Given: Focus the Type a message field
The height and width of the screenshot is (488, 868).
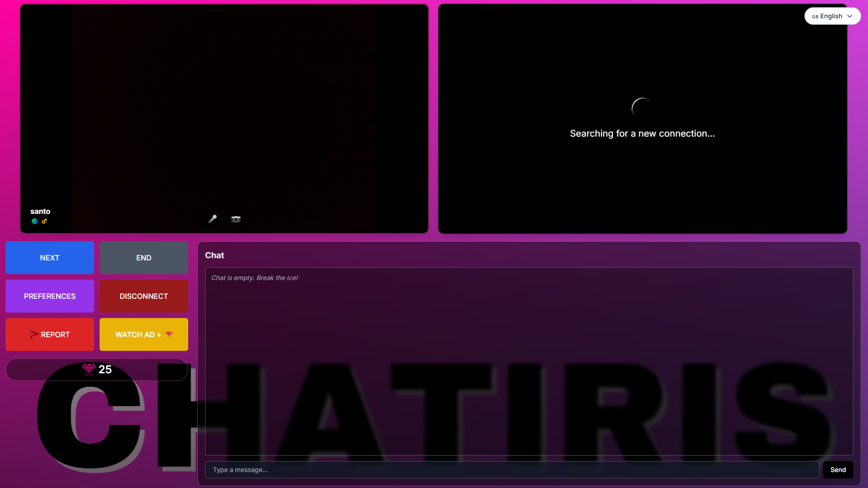Looking at the screenshot, I should click(512, 470).
